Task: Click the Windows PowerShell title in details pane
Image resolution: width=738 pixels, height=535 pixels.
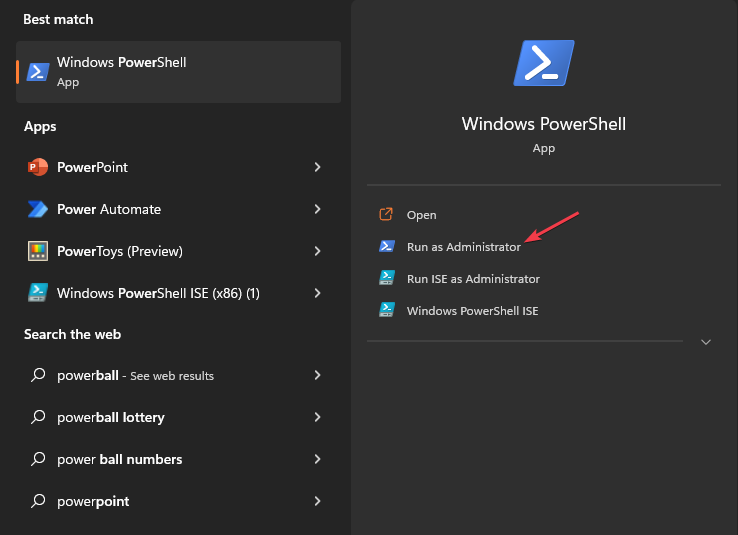Action: coord(544,124)
